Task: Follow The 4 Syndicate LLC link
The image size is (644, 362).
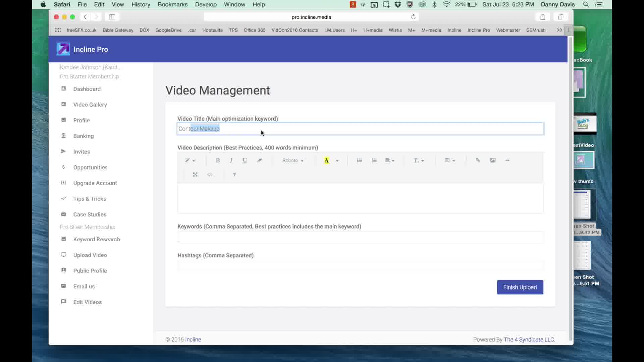Action: [x=529, y=340]
